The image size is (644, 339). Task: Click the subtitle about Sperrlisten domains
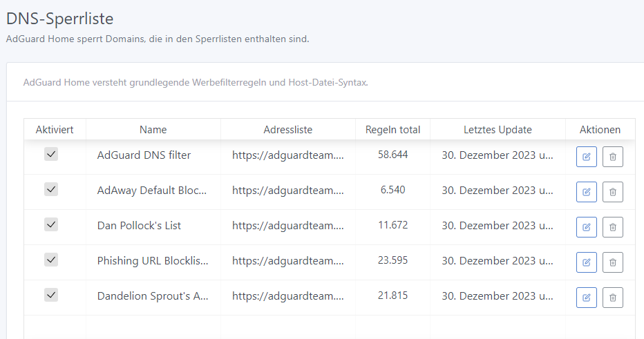point(158,39)
